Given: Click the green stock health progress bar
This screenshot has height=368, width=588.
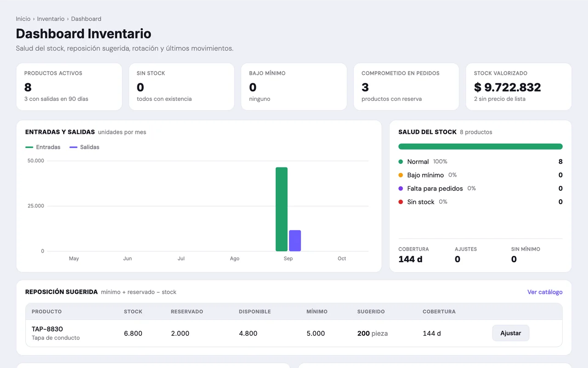Looking at the screenshot, I should (x=481, y=147).
